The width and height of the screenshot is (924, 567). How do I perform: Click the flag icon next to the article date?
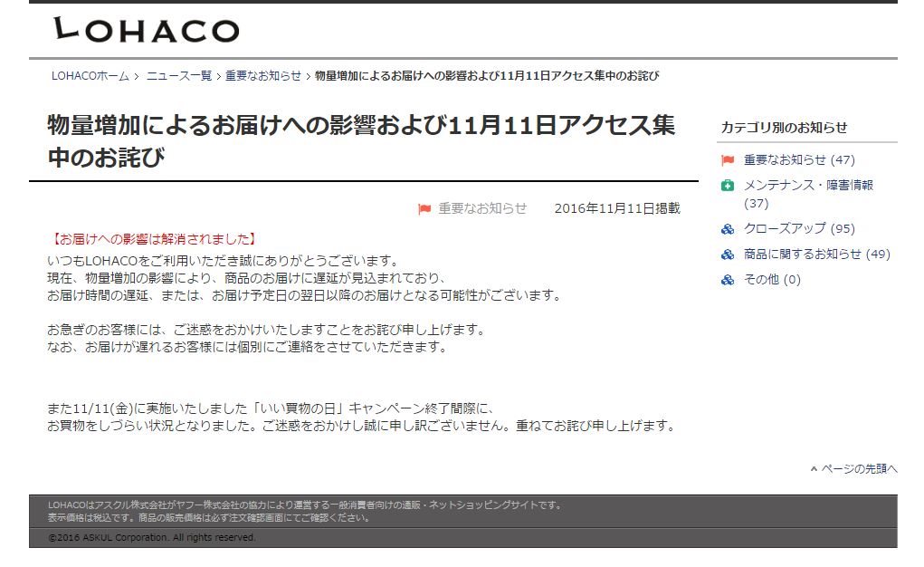click(424, 209)
